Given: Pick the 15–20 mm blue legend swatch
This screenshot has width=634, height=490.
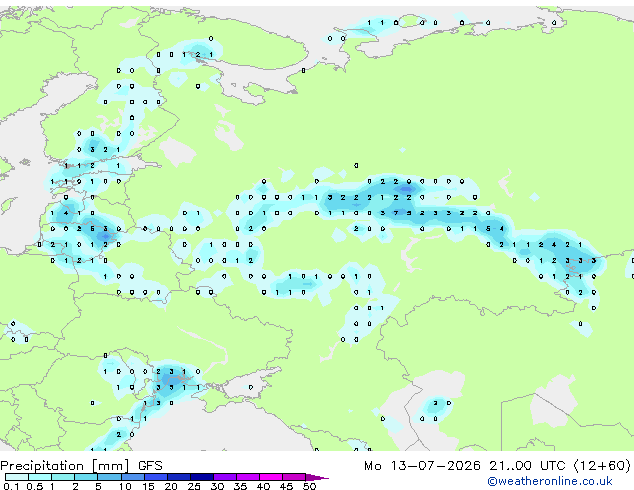Looking at the screenshot, I should 156,477.
